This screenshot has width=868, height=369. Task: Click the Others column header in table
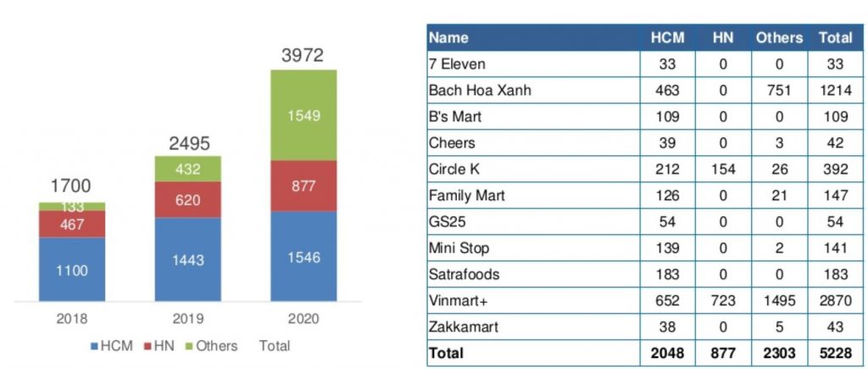[779, 37]
